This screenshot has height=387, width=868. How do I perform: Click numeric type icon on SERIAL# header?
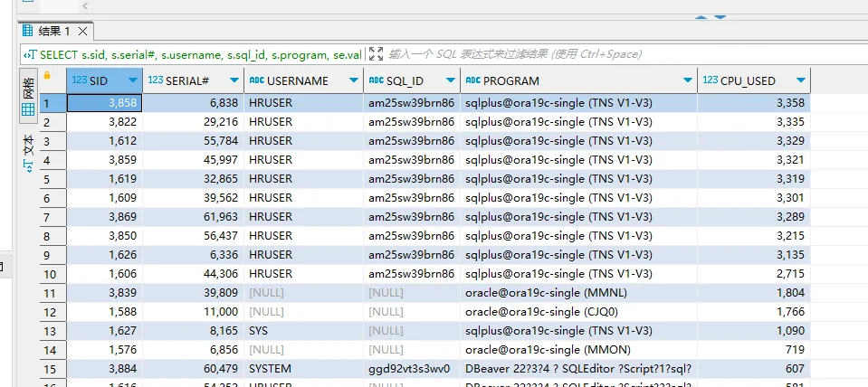pos(156,80)
